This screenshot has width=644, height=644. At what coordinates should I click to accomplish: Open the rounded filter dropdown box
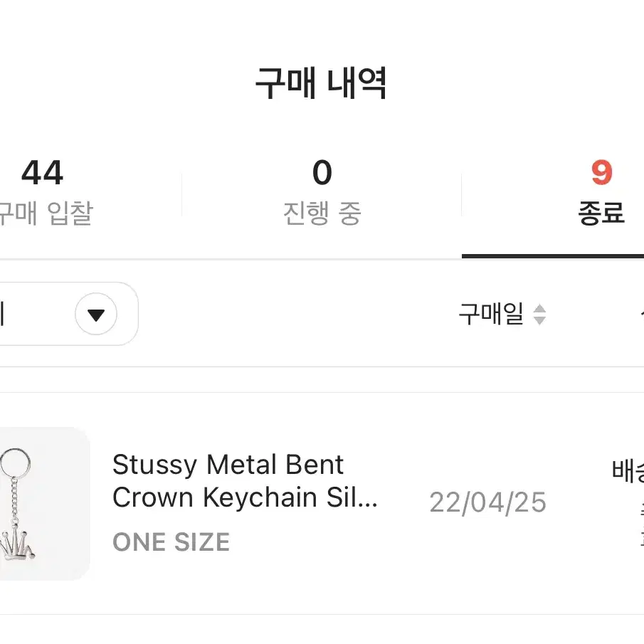(69, 314)
